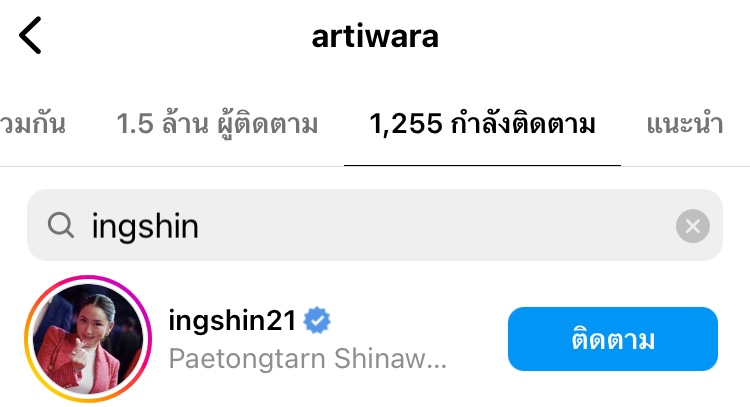Tap the Paetongtarn Shinaw... display name
Viewport: 750px width, 407px height.
308,359
